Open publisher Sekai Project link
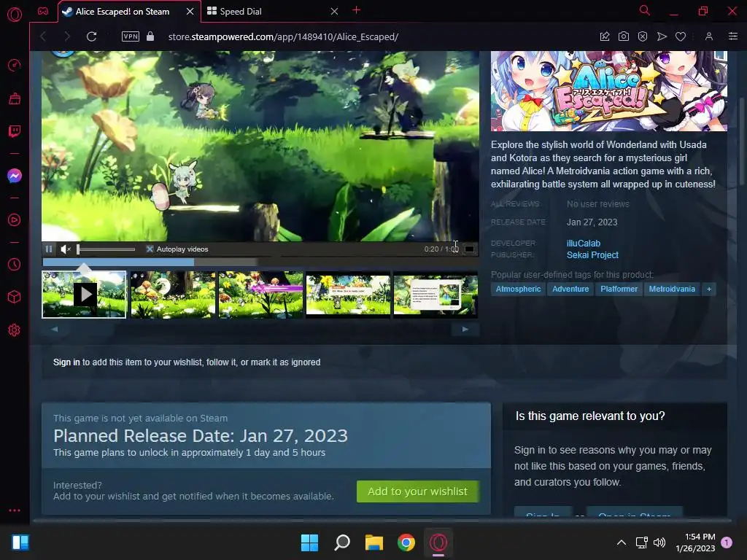 pos(592,255)
